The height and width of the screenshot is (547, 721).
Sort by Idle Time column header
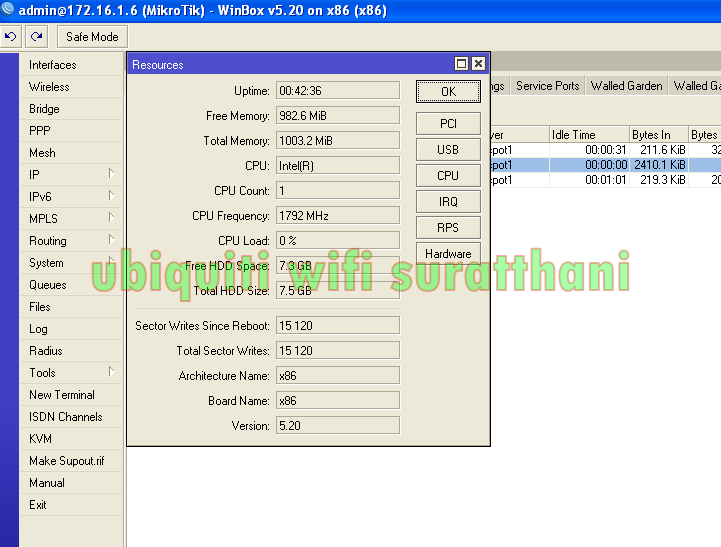(589, 135)
